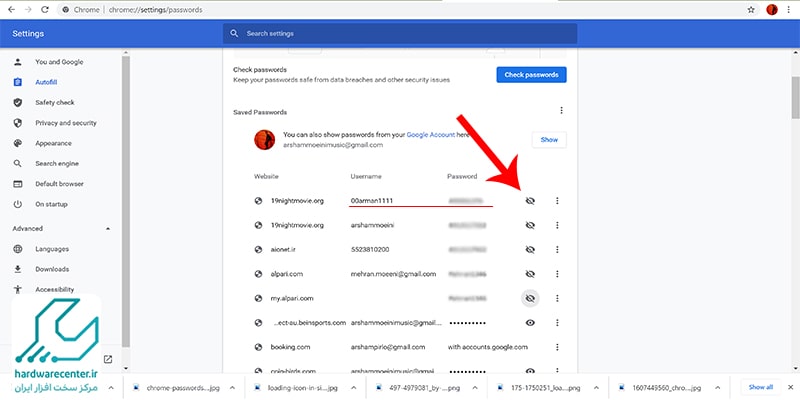Image resolution: width=800 pixels, height=400 pixels.
Task: Click aionet.ir website link
Action: pos(283,249)
